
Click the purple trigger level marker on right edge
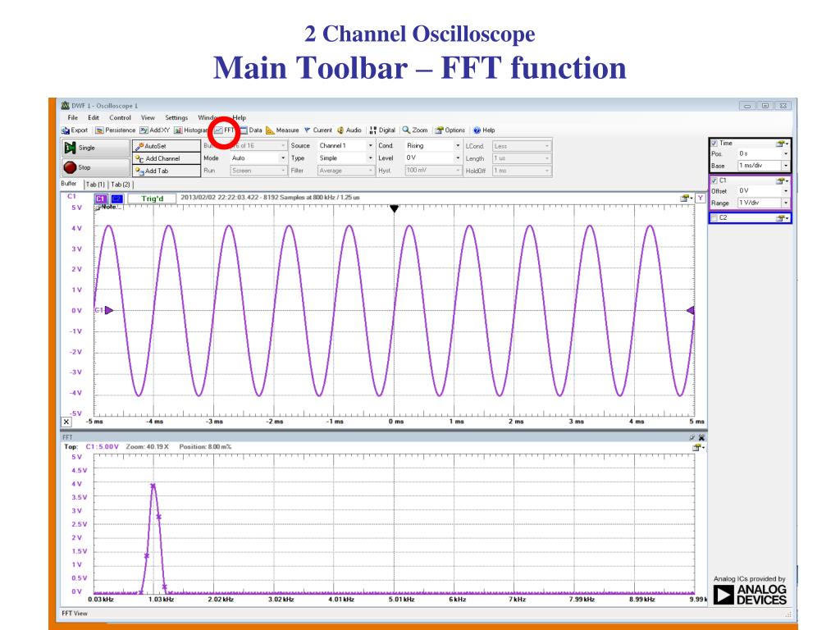[691, 310]
